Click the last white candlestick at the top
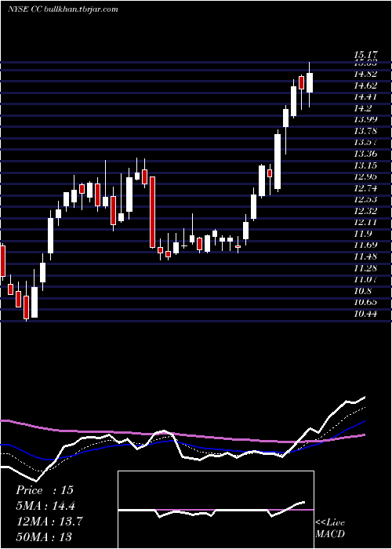Screen dimensions: 392x549 310,82
